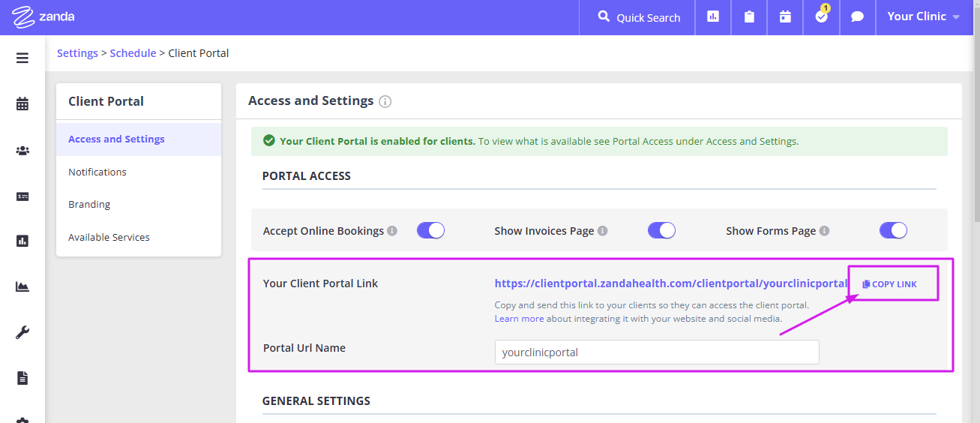
Task: Open tasks icon with notification badge
Action: point(821,17)
